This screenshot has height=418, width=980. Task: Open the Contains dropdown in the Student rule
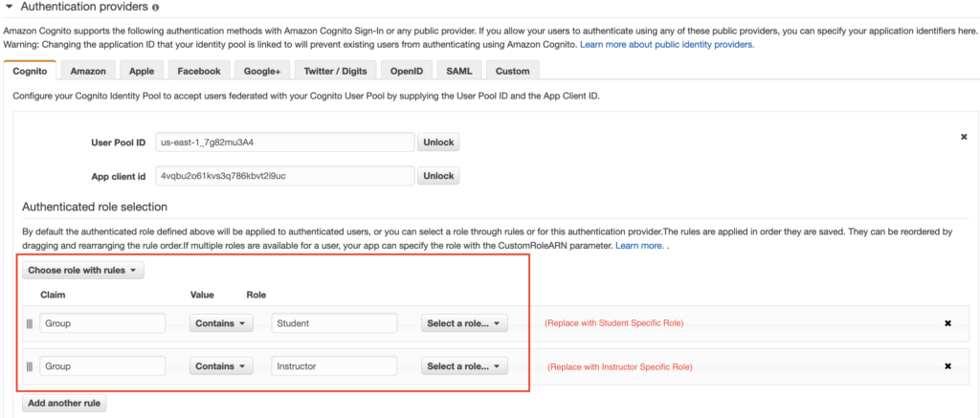point(221,323)
